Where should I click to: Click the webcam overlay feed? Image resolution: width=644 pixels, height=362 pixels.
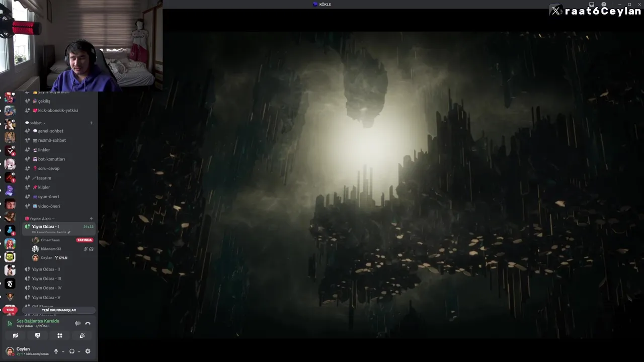[81, 46]
